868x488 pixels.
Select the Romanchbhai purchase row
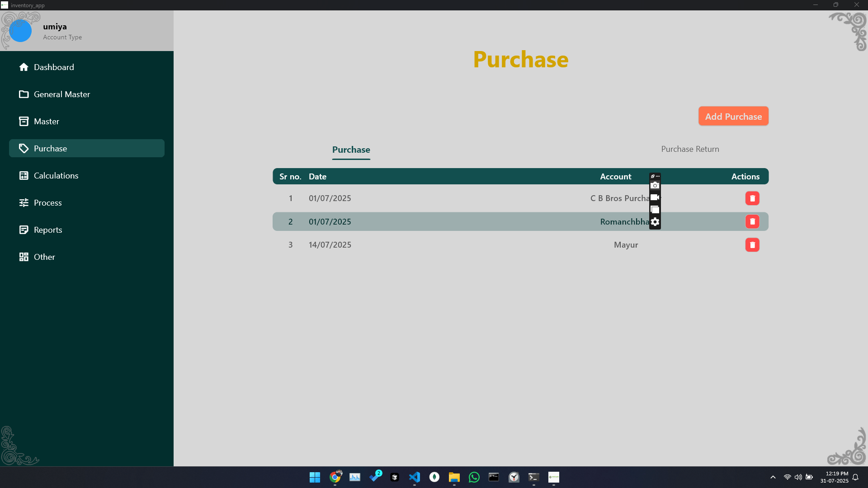[x=452, y=221]
